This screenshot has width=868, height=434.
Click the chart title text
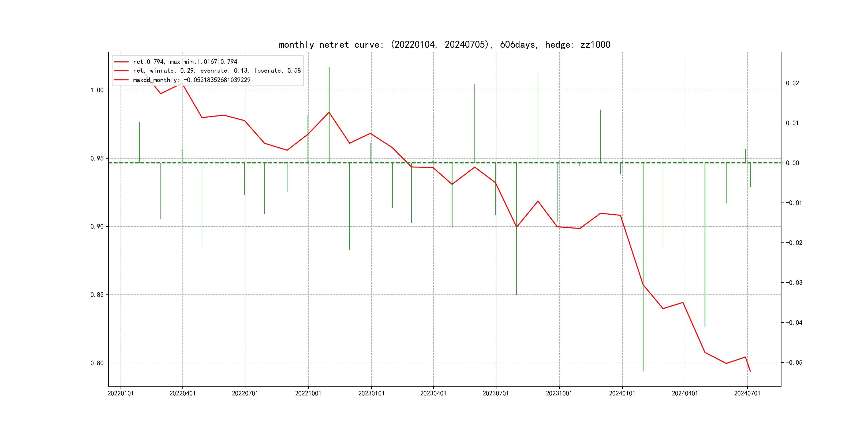point(444,44)
